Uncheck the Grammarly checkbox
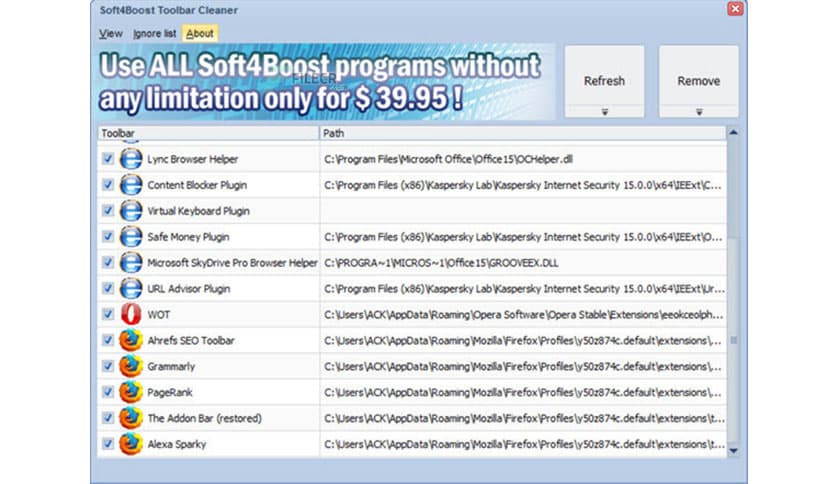Image resolution: width=836 pixels, height=484 pixels. click(108, 366)
